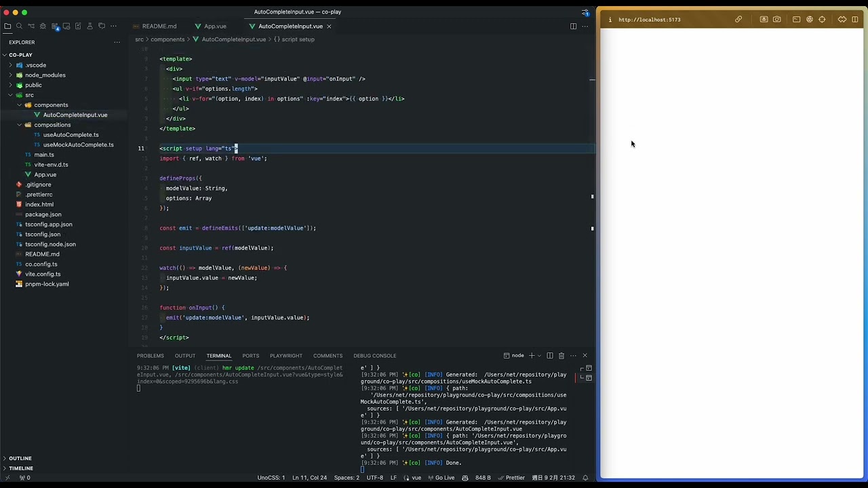Click the crosshair inspect icon in preview
Screen dimensions: 868x488
[x=822, y=20]
